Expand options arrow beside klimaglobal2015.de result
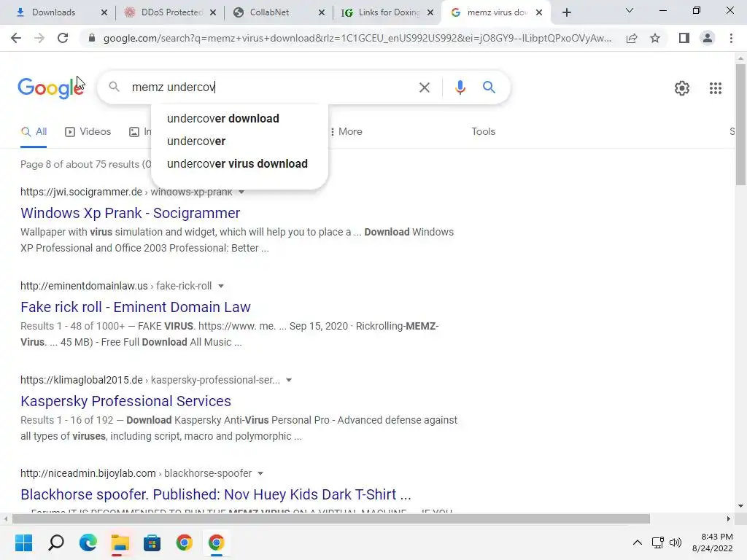The height and width of the screenshot is (560, 747). (289, 380)
